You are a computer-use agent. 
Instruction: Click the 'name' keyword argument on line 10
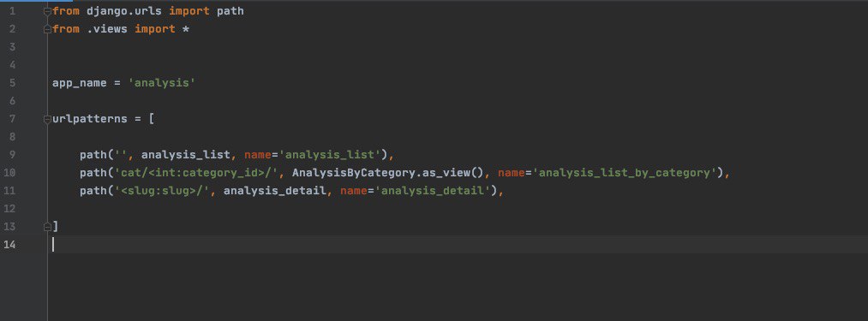tap(512, 173)
